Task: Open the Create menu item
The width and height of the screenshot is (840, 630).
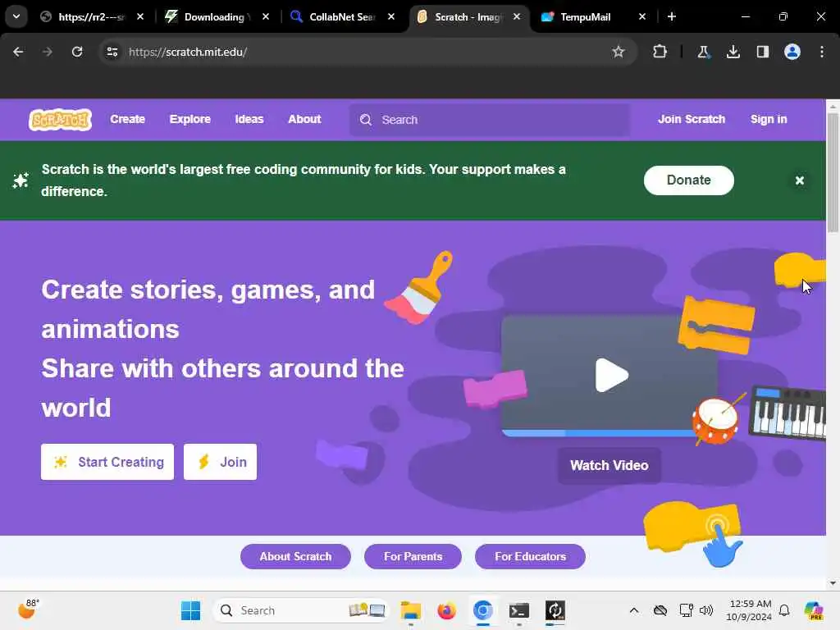Action: tap(127, 120)
